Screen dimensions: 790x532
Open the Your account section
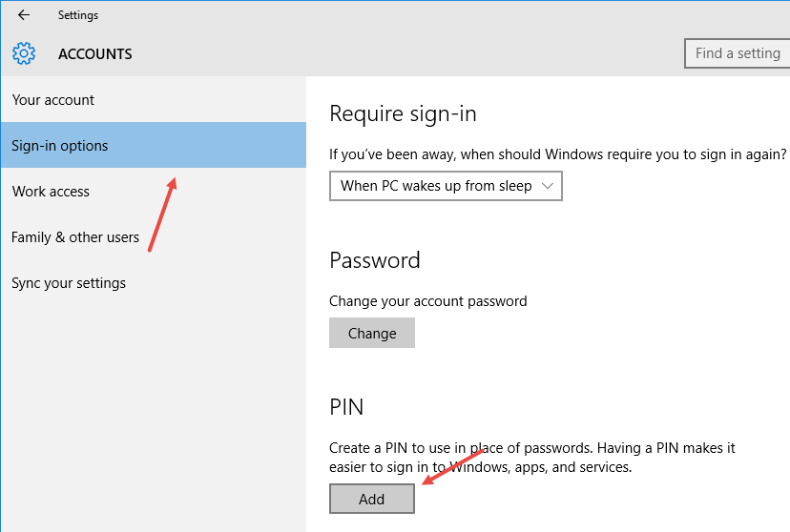click(53, 100)
